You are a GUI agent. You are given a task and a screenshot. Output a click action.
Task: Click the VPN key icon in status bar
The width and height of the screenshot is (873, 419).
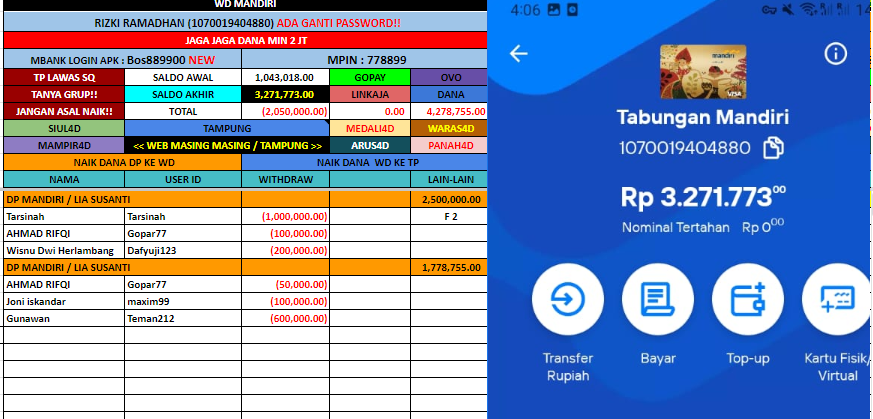770,9
